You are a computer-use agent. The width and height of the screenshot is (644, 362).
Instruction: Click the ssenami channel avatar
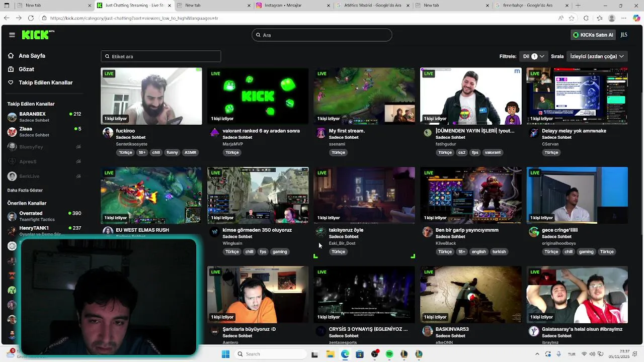click(321, 133)
